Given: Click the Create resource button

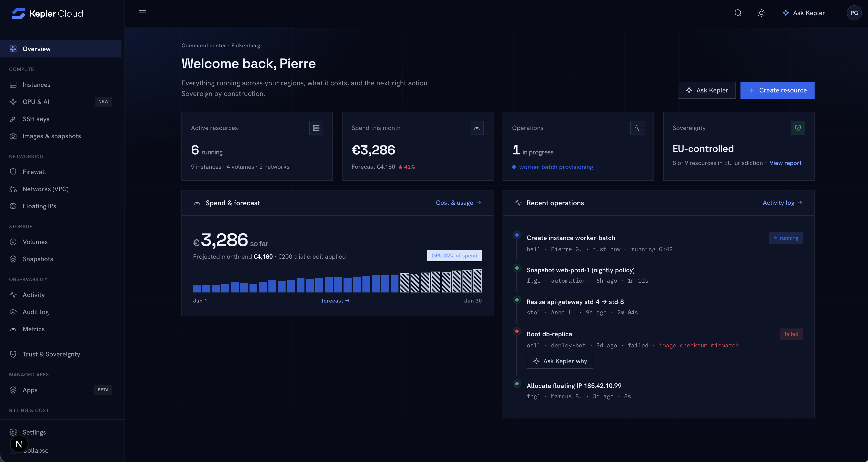Looking at the screenshot, I should 777,90.
